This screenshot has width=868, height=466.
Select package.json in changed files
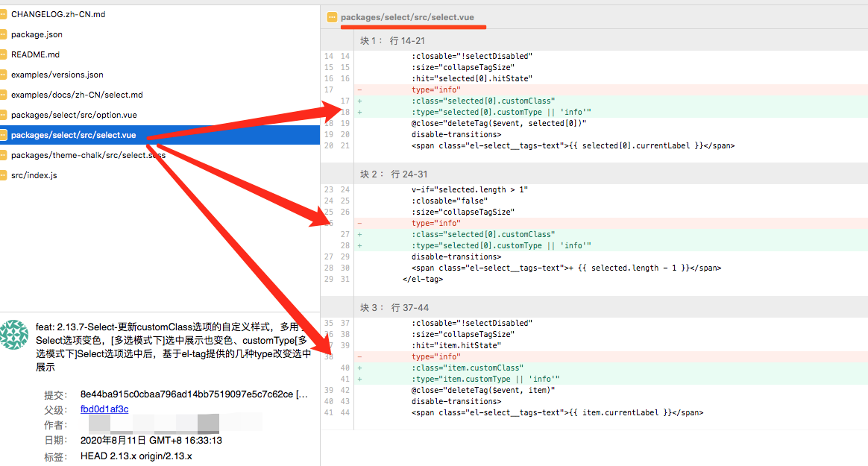coord(37,34)
